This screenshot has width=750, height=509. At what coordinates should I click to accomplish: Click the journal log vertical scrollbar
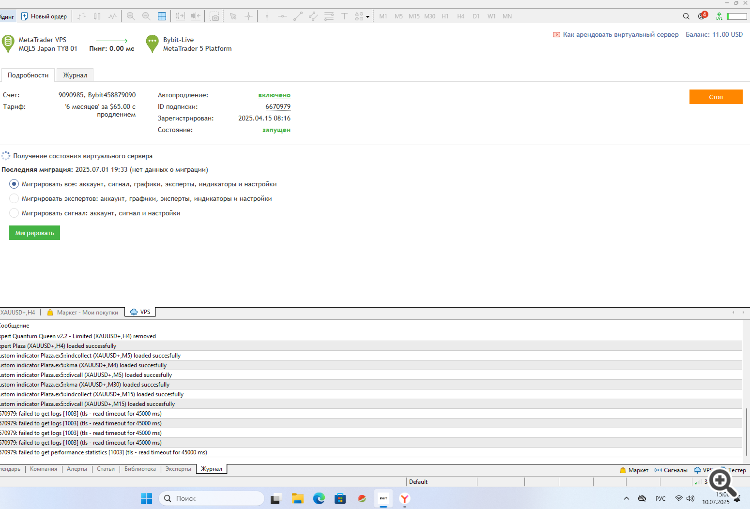[746, 433]
